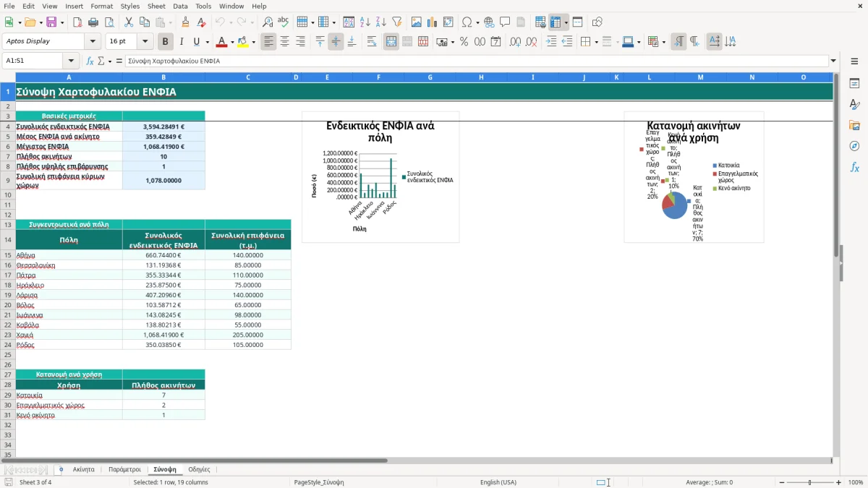The image size is (868, 488).
Task: Expand the font name dropdown
Action: [93, 42]
